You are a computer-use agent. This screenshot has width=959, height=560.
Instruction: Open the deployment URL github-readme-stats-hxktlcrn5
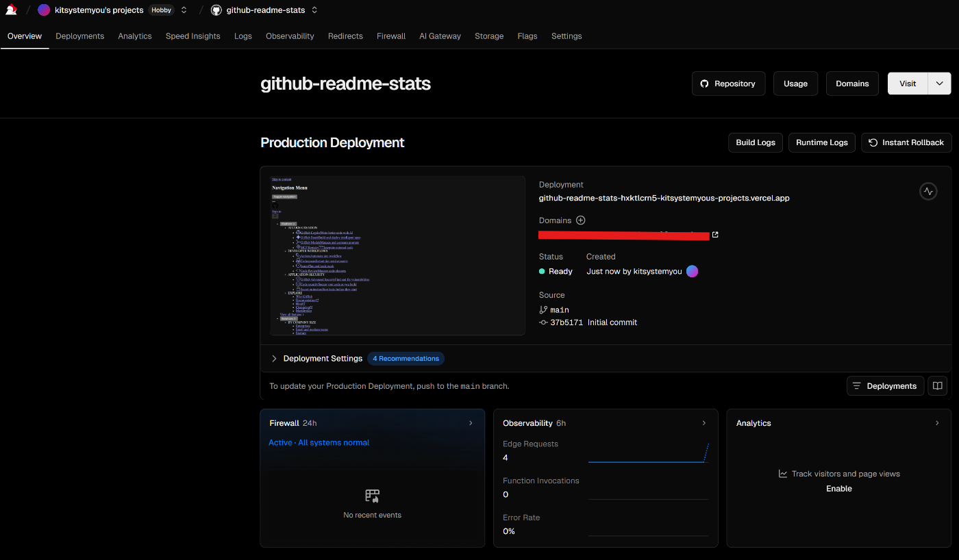pos(664,198)
